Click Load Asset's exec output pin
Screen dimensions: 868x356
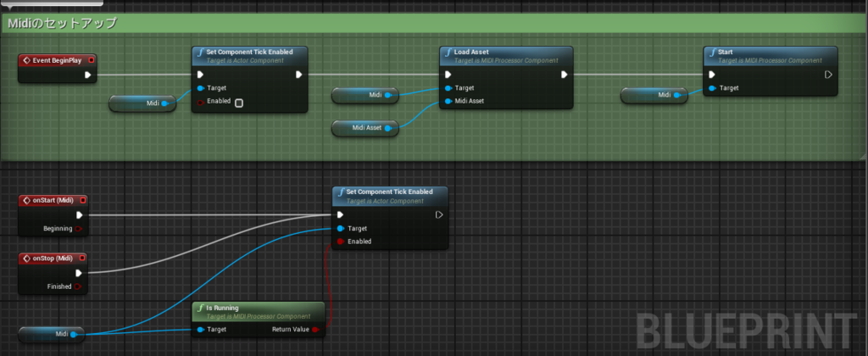point(564,75)
